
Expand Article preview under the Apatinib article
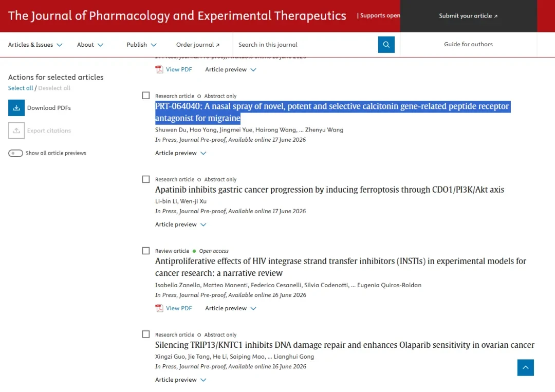pos(180,225)
